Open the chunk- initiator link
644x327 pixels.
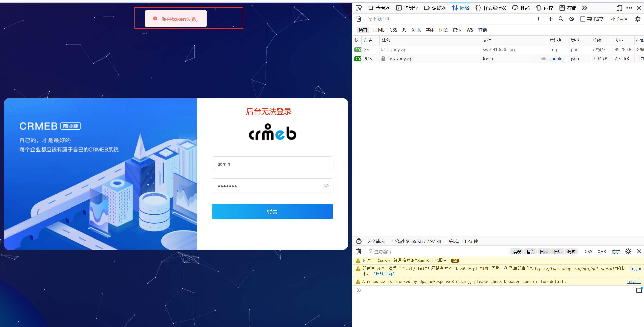[558, 59]
